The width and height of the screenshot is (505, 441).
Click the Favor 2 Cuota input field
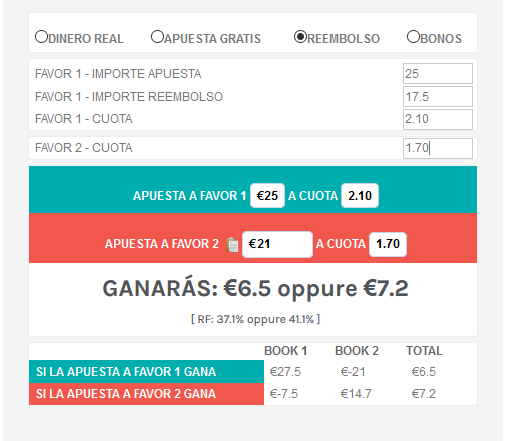click(x=438, y=148)
